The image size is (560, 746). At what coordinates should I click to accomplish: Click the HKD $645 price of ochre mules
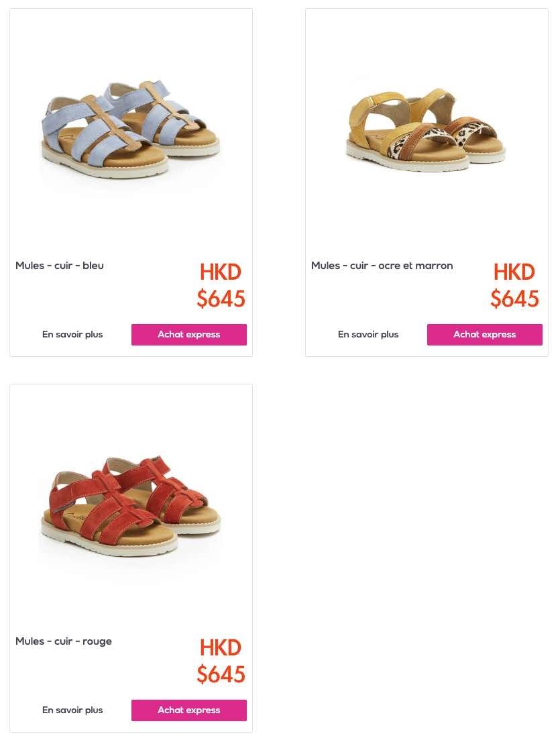pos(514,286)
